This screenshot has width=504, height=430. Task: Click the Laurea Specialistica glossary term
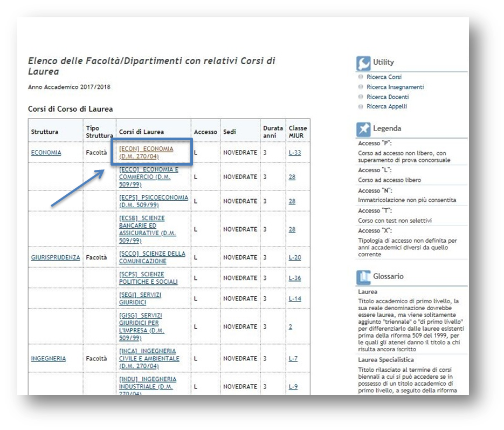(x=386, y=359)
